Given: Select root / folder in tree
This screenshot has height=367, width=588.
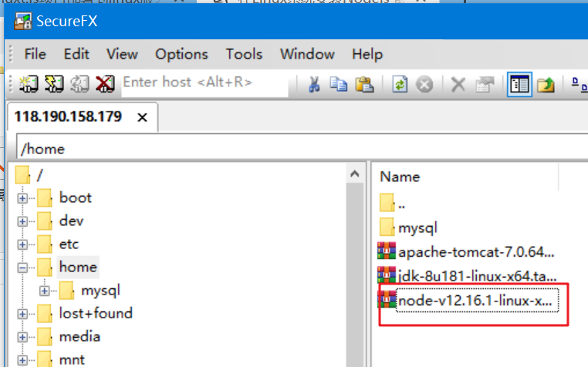Looking at the screenshot, I should (40, 175).
